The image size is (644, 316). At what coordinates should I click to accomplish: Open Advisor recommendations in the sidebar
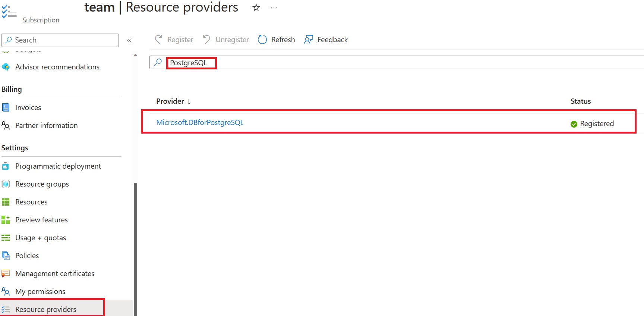click(57, 67)
